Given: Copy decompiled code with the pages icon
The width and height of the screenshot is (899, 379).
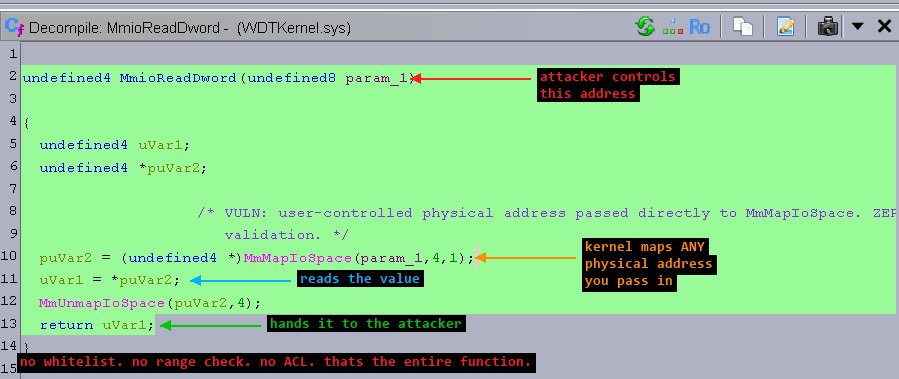Looking at the screenshot, I should tap(742, 26).
